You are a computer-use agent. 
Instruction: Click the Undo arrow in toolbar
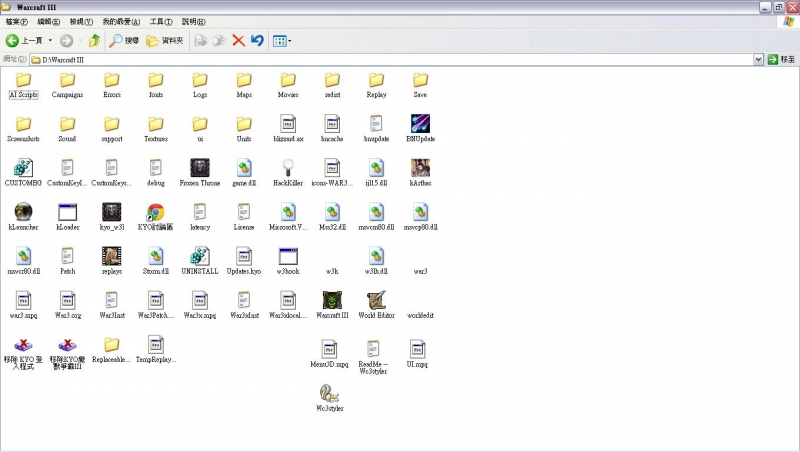click(x=257, y=40)
